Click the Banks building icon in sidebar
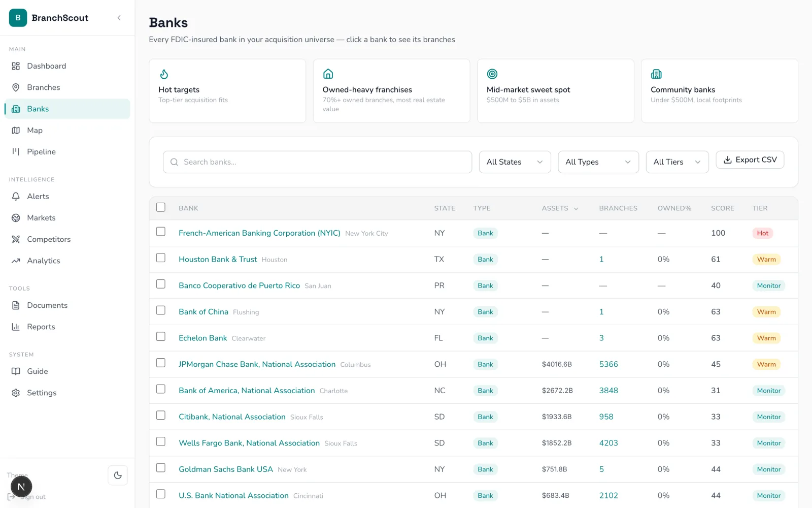Viewport: 812px width, 508px height. (16, 109)
